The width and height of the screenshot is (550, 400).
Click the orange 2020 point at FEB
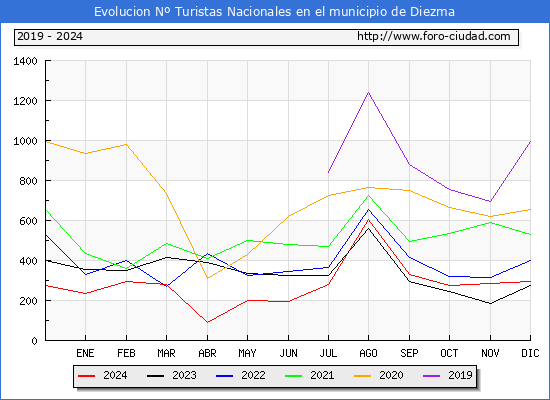tap(126, 144)
